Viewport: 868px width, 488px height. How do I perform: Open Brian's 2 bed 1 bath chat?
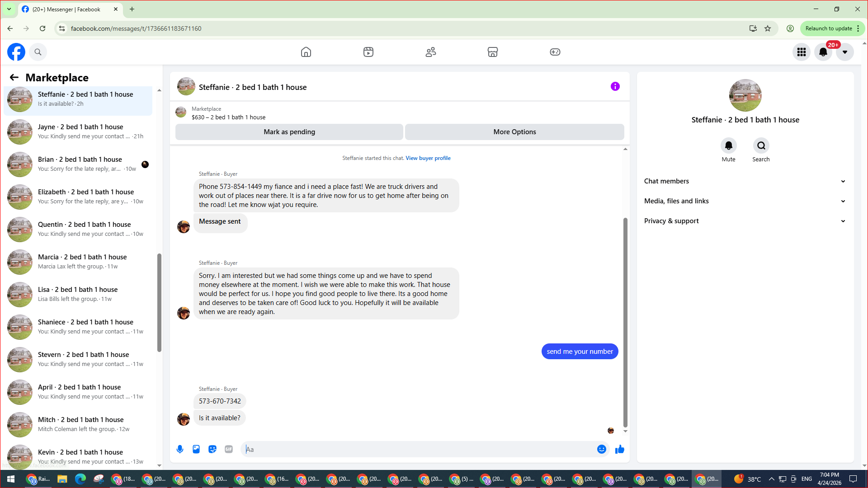[x=78, y=164]
